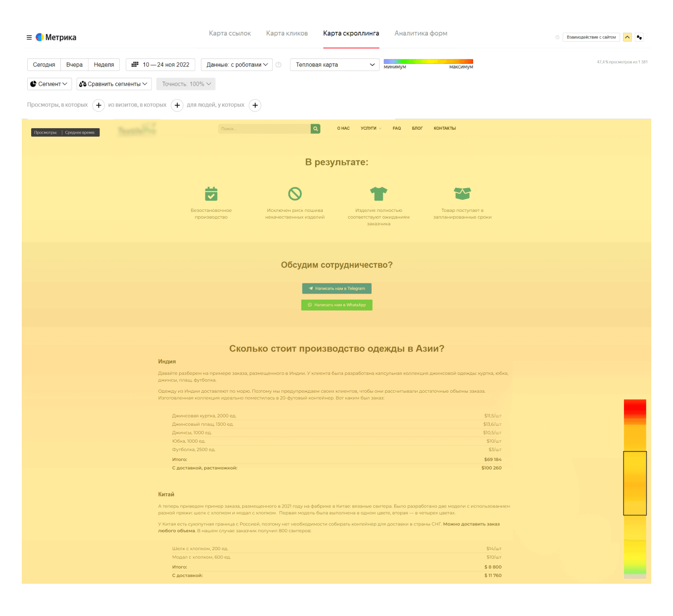Click the green search icon on the site
673x616 pixels.
click(315, 129)
